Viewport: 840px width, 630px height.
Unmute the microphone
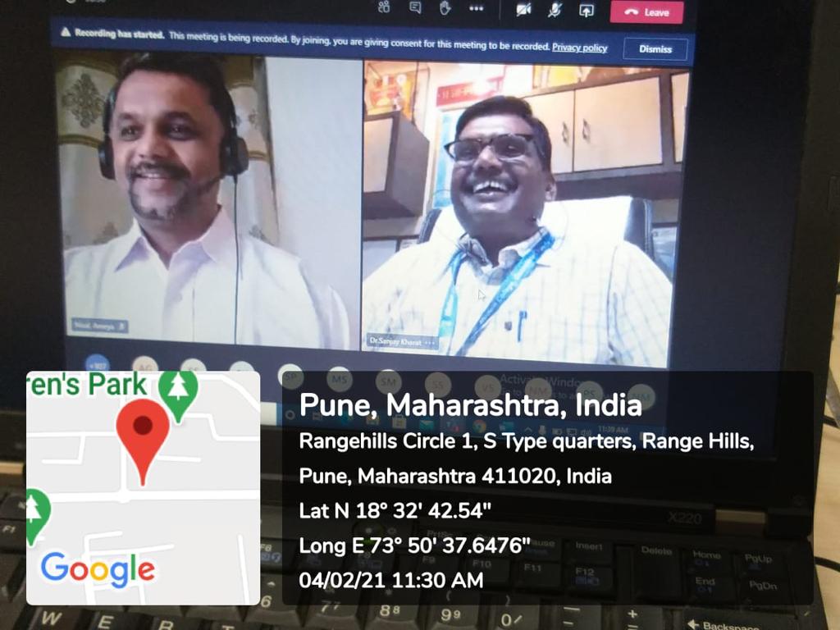(x=555, y=10)
